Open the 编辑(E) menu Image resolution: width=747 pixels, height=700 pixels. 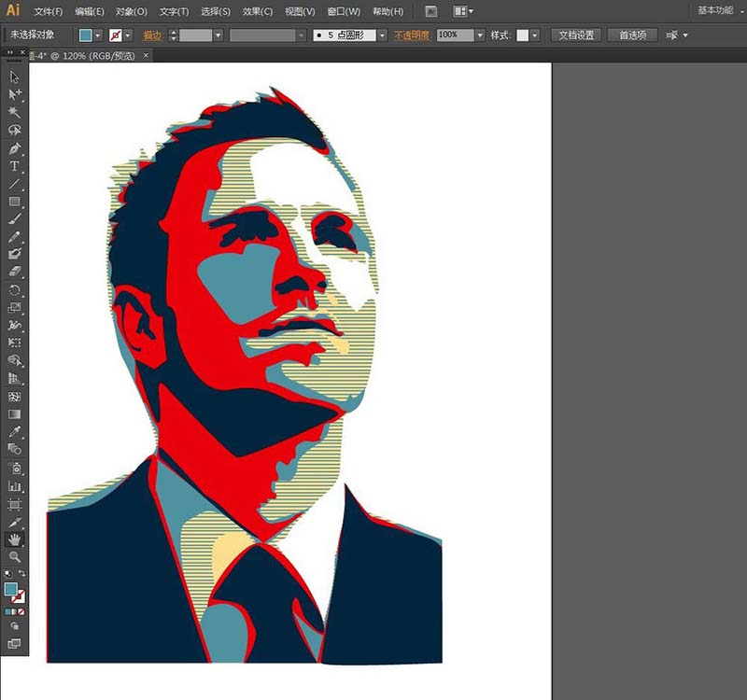point(89,11)
